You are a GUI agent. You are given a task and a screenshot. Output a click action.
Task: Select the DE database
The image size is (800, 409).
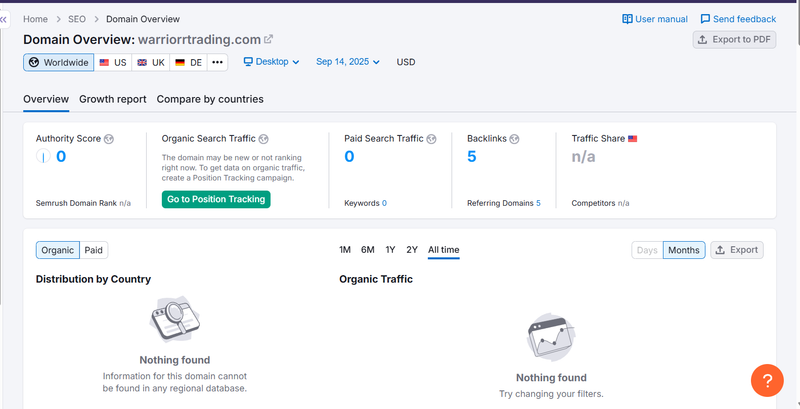(x=188, y=62)
